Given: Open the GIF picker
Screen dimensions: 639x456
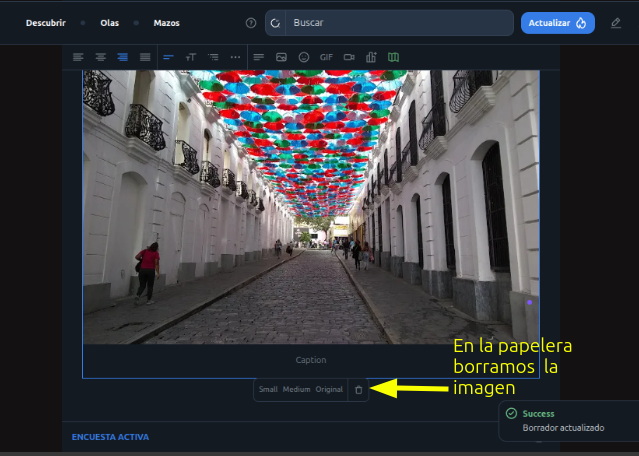Looking at the screenshot, I should click(x=326, y=57).
